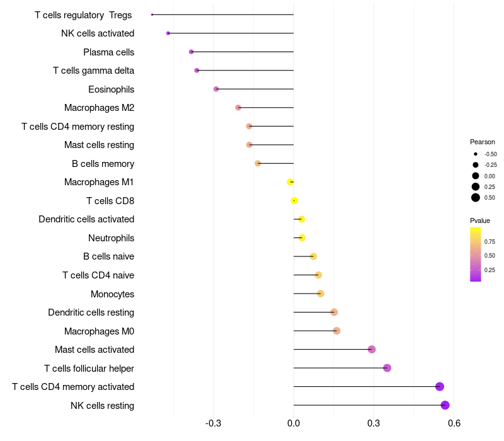Click the Macrophages M0 axis label
The image size is (504, 441).
click(99, 331)
